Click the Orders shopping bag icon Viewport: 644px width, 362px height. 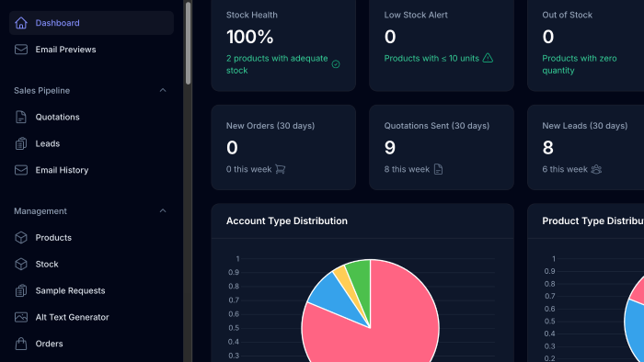21,344
